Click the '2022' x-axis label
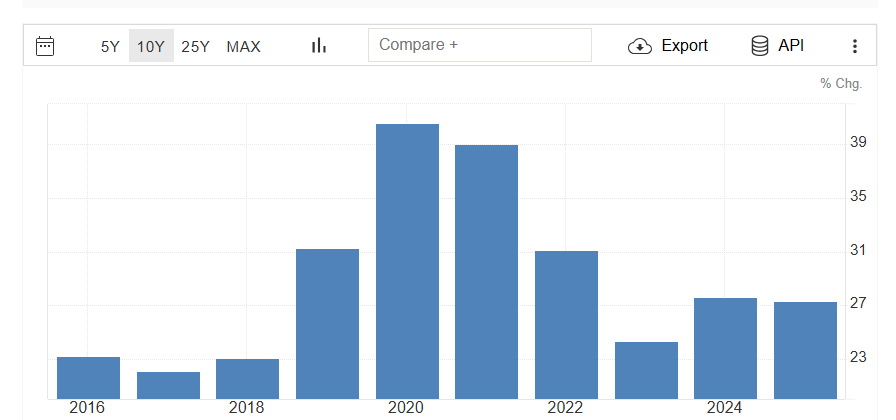 pos(565,408)
